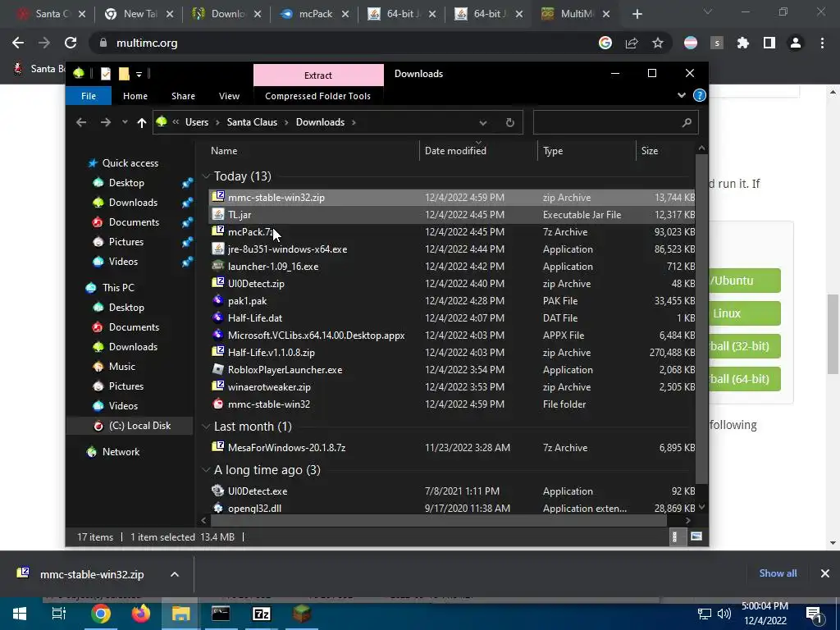Close the Chrome downloads bar
The width and height of the screenshot is (840, 630).
[x=825, y=573]
